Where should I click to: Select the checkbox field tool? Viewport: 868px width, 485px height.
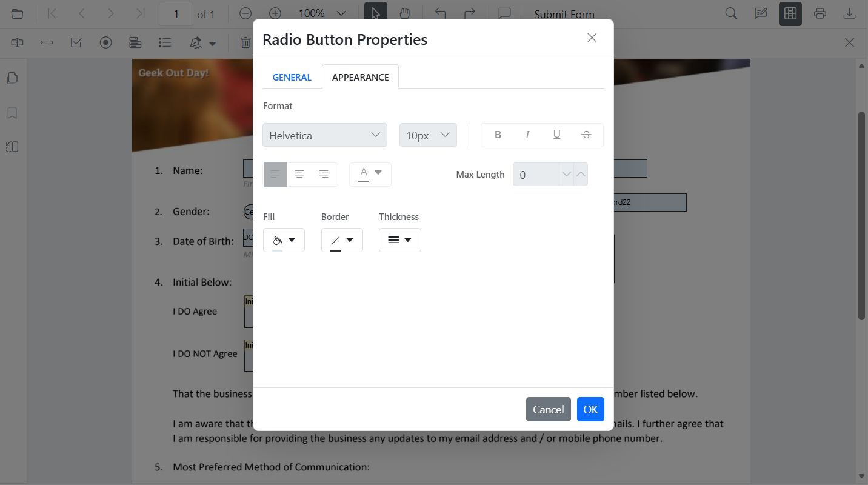[x=76, y=42]
